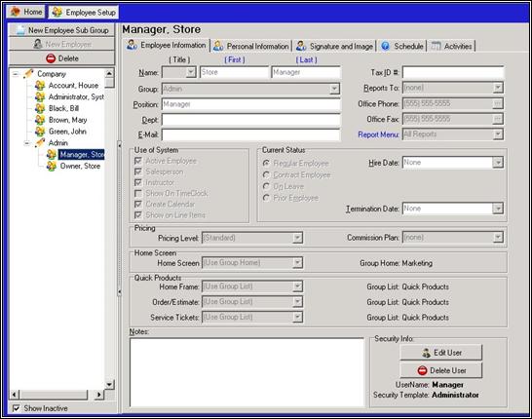
Task: Click the Edit User person icon
Action: [427, 353]
